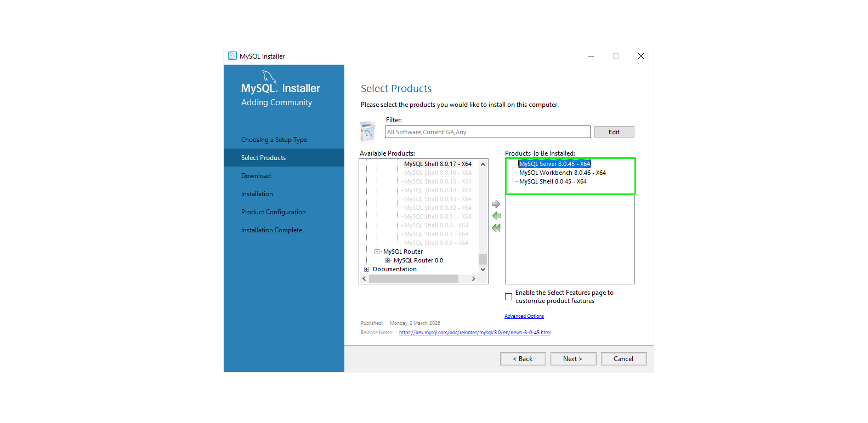This screenshot has height=423, width=868.
Task: Open the Product Configuration step
Action: click(274, 212)
